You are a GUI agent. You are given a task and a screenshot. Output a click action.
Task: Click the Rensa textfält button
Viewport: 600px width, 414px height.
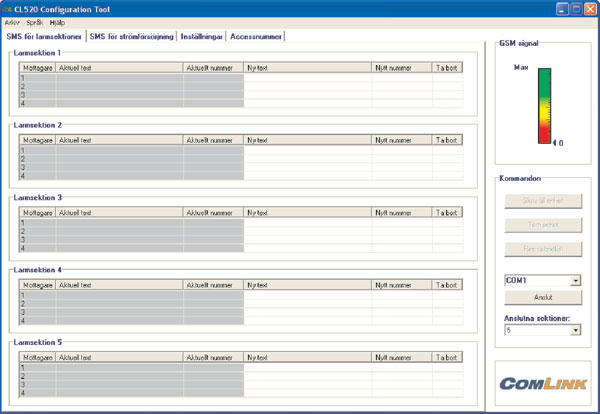(x=543, y=247)
